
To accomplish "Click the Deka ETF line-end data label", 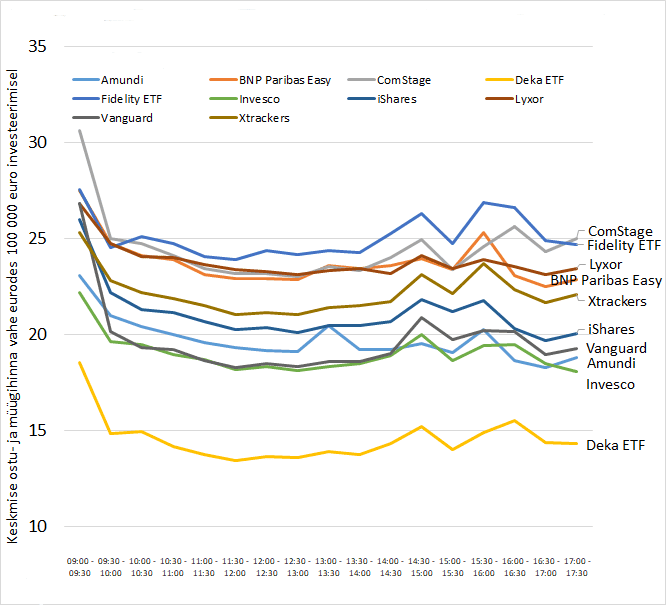I will tap(615, 445).
